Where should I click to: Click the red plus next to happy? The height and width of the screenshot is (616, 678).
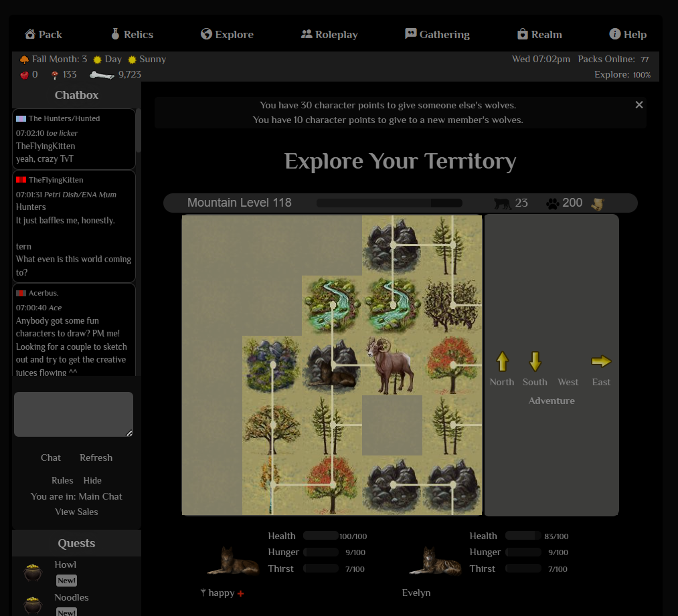241,594
